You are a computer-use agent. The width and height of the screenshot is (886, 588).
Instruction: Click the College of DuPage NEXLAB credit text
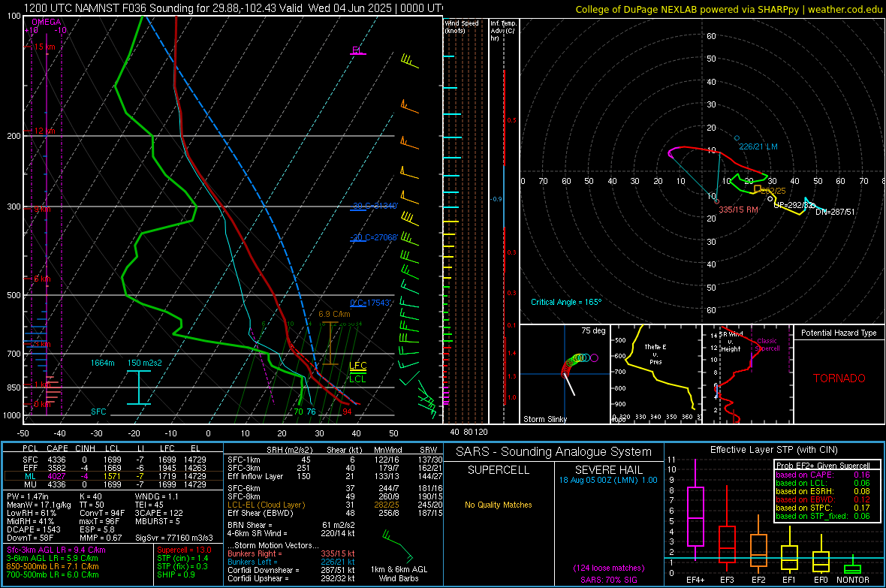click(728, 9)
